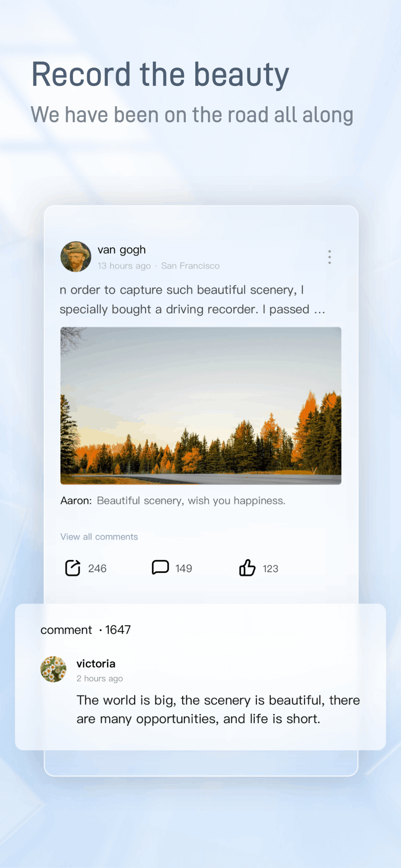
Task: Like the post with thumbs-up icon
Action: [x=247, y=568]
